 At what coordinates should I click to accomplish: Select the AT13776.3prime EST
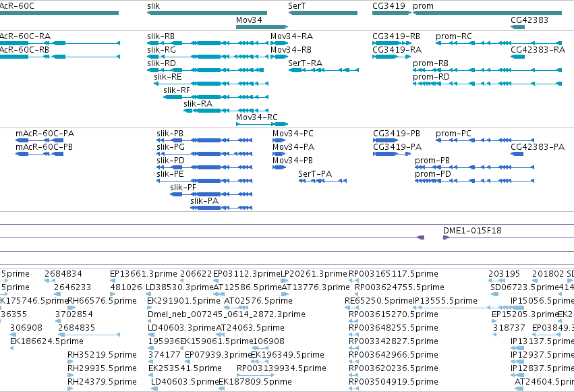[x=284, y=294]
